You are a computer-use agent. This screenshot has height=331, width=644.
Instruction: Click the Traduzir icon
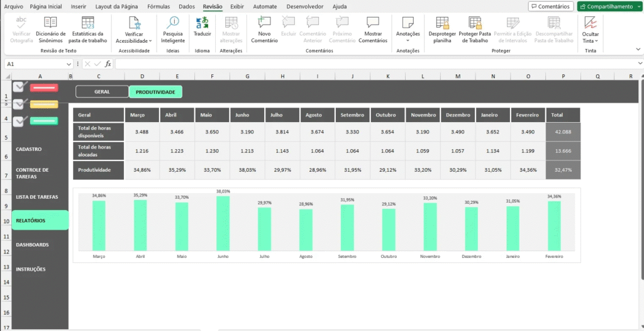202,23
